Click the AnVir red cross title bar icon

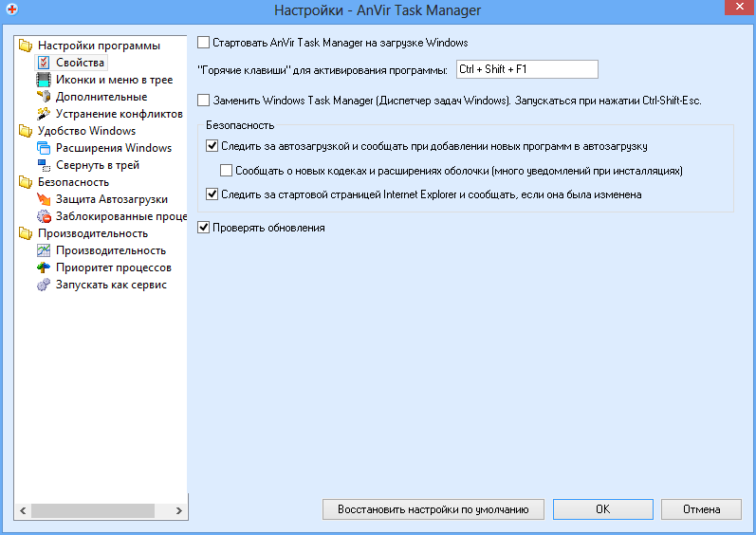click(x=12, y=9)
